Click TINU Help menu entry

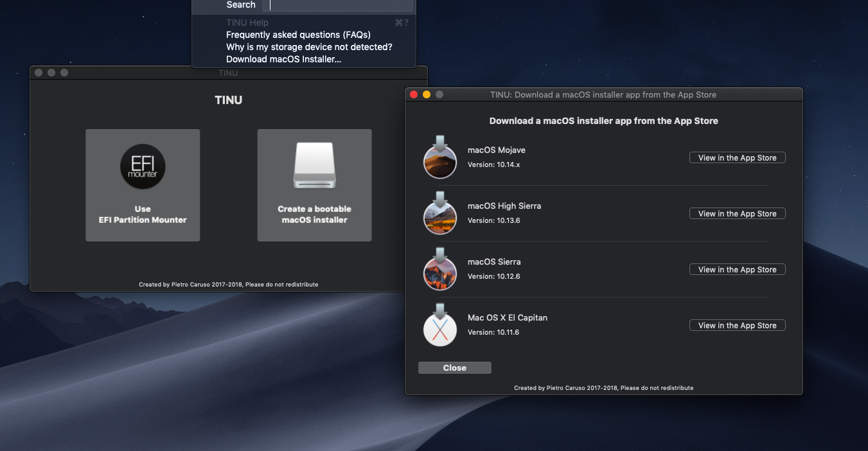click(x=304, y=22)
